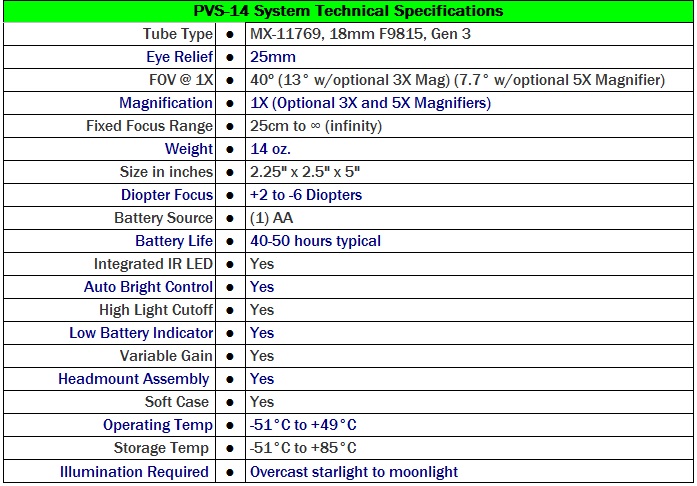
Task: Click the bullet in the Battery Life row
Action: tap(230, 241)
